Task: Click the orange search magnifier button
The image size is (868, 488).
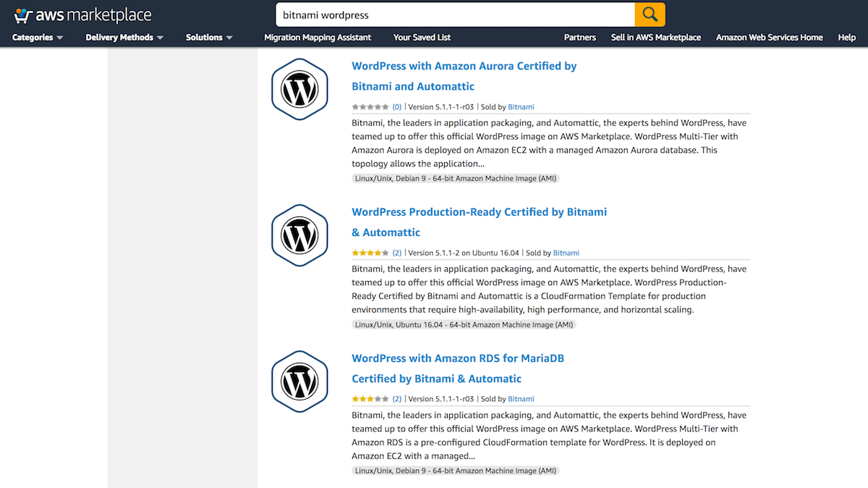Action: click(650, 14)
